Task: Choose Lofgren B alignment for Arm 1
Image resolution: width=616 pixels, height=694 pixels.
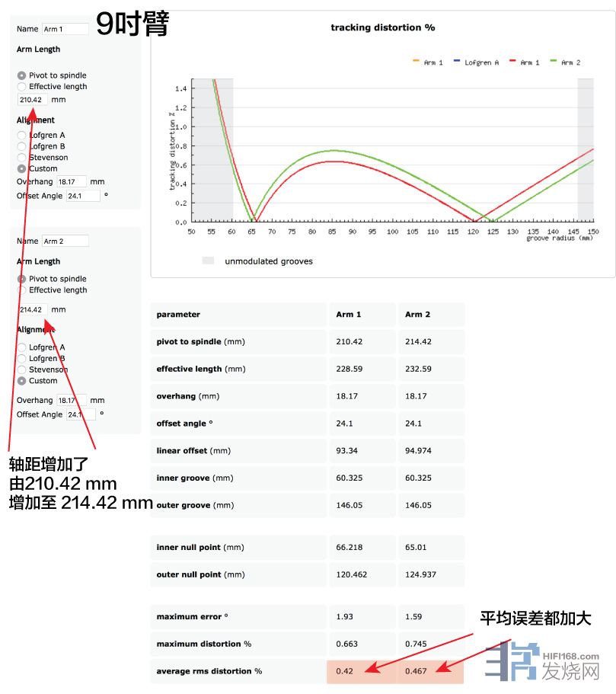Action: tap(21, 146)
